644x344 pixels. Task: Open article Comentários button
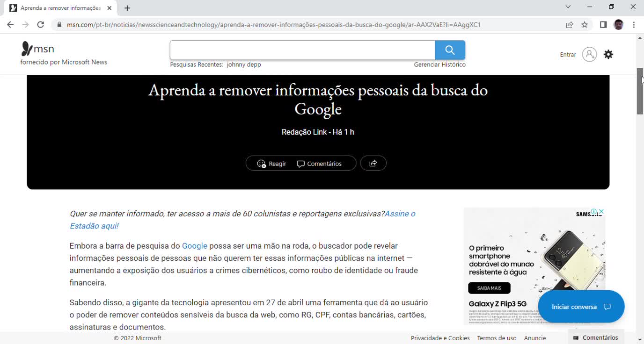pos(320,164)
